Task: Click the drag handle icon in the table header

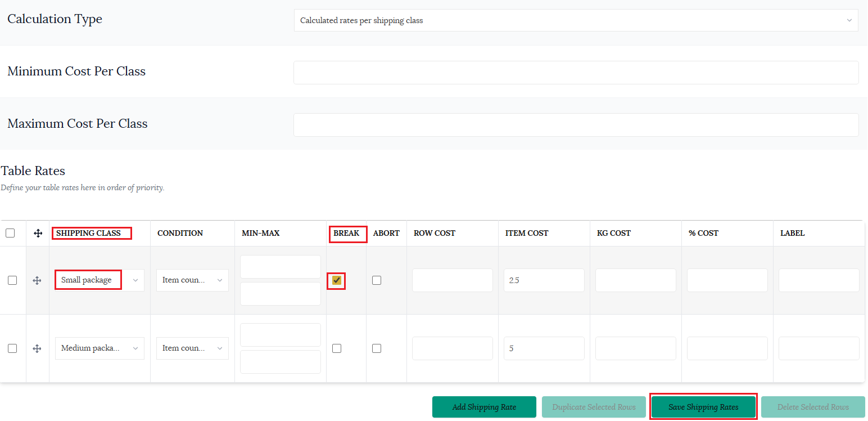Action: coord(38,233)
